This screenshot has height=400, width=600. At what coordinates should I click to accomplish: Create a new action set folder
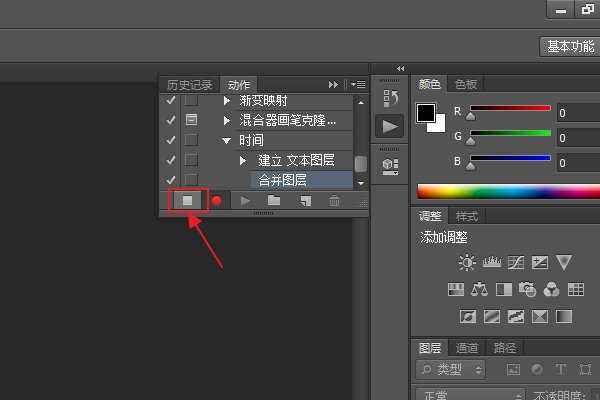(x=274, y=200)
